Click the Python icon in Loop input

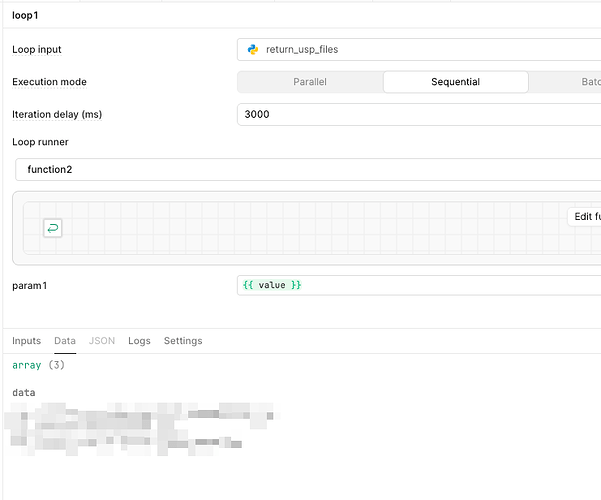[253, 49]
